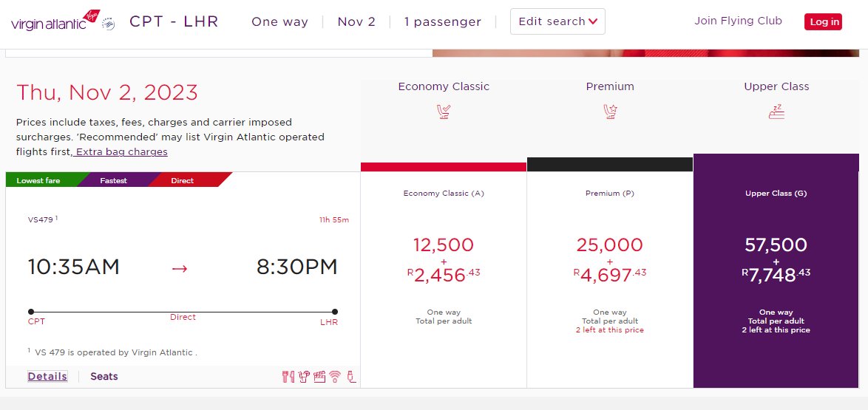Click the entertainment clapperboard icon
The image size is (868, 410).
click(x=319, y=377)
